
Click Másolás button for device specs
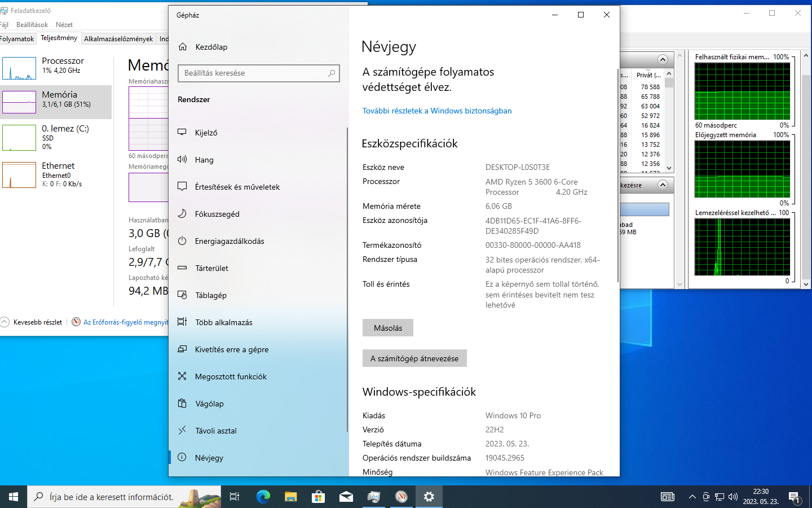tap(388, 328)
